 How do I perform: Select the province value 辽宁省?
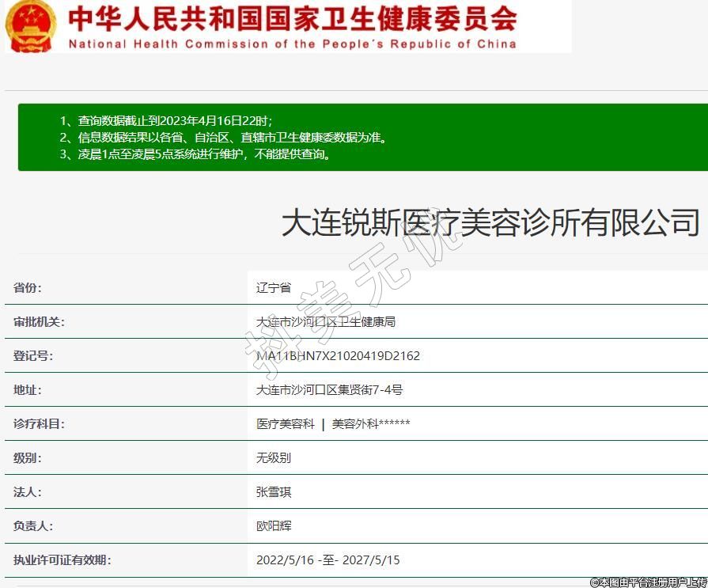(x=274, y=288)
